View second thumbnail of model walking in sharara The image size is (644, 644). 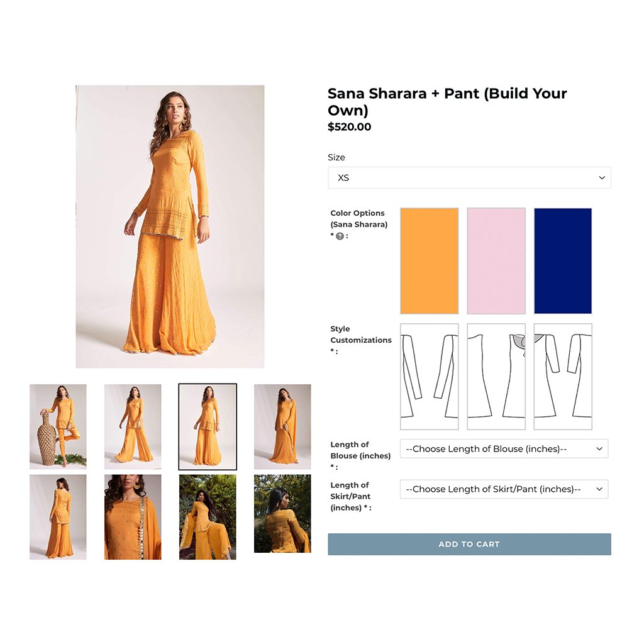[133, 427]
